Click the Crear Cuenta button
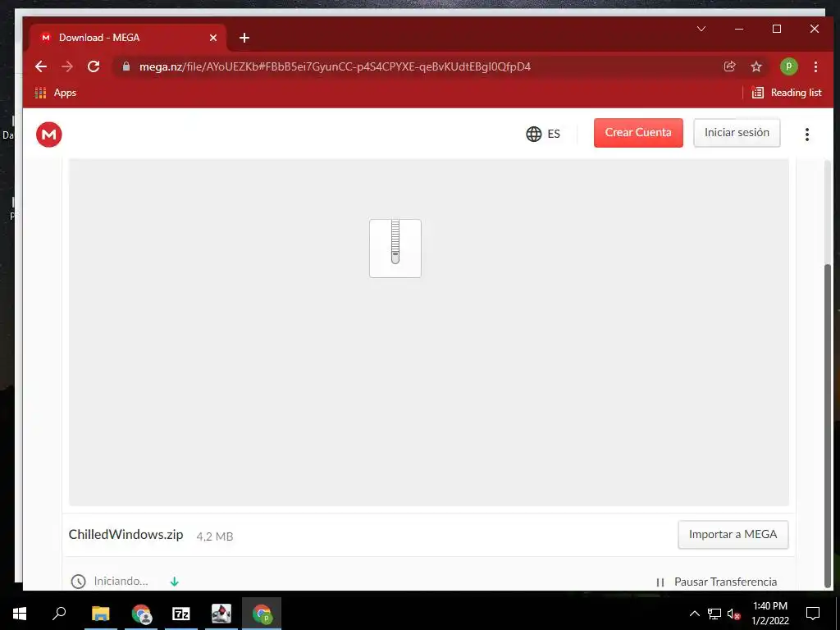Screen dimensions: 840x630 tap(638, 132)
